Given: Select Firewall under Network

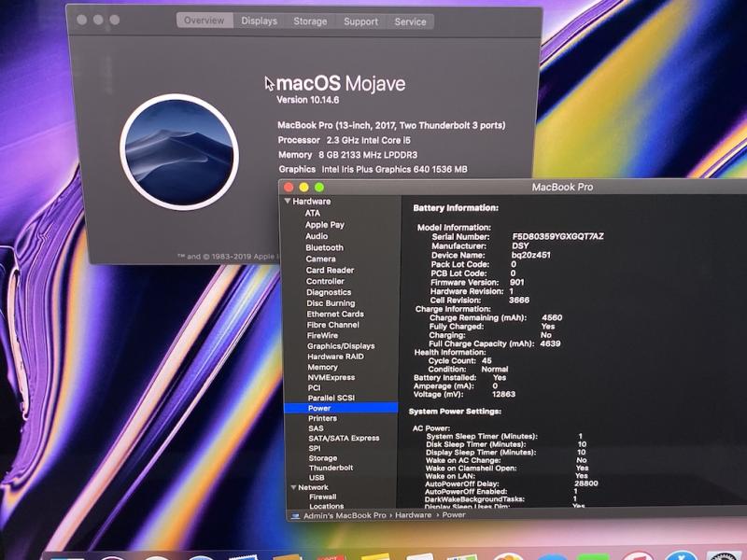Looking at the screenshot, I should [322, 497].
